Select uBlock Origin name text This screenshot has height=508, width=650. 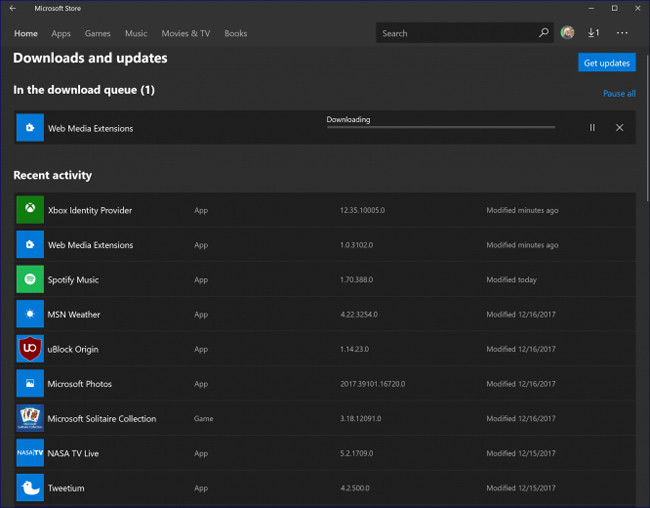[x=73, y=349]
